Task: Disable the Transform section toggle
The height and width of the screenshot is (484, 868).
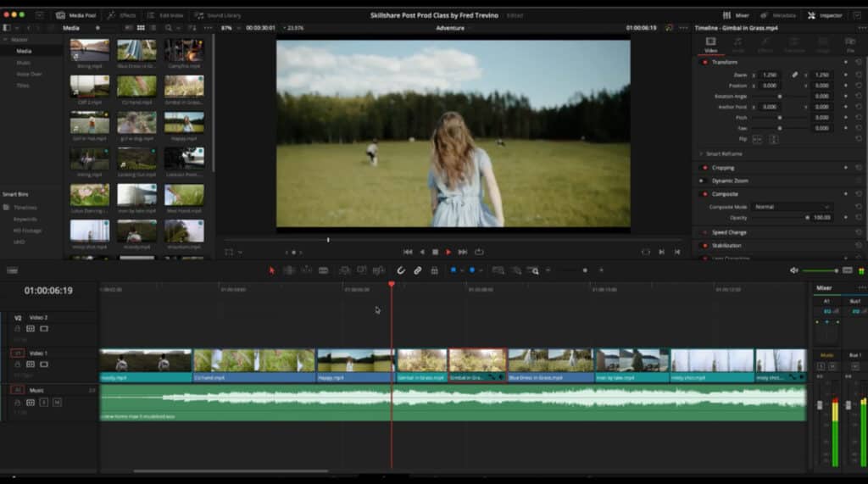Action: pyautogui.click(x=704, y=62)
